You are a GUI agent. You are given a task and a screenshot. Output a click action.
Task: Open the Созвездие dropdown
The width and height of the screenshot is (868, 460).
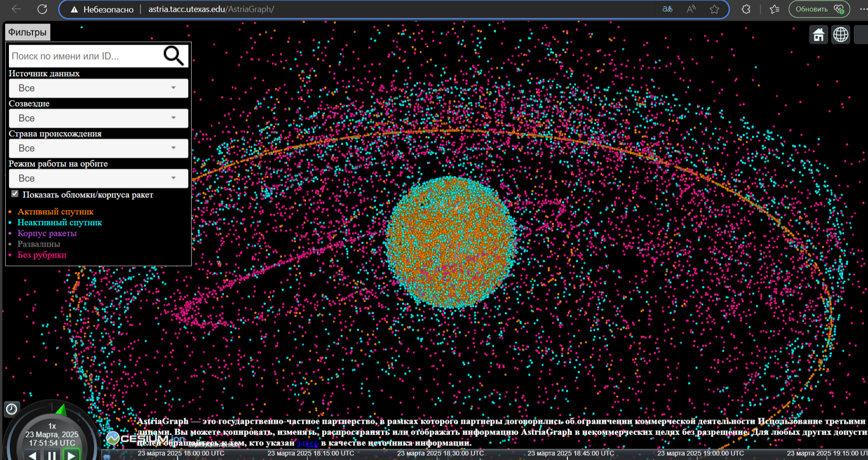pyautogui.click(x=98, y=118)
